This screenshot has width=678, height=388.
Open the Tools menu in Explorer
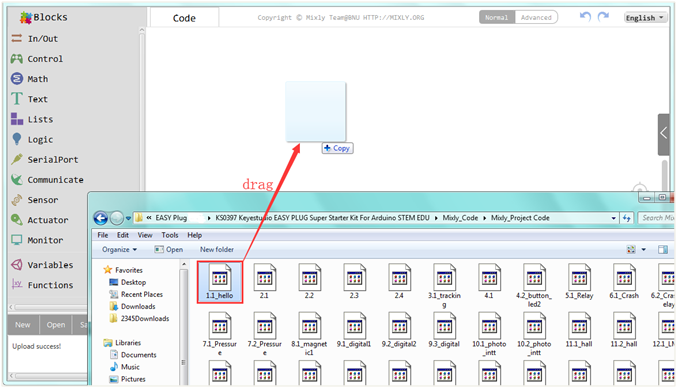(170, 235)
